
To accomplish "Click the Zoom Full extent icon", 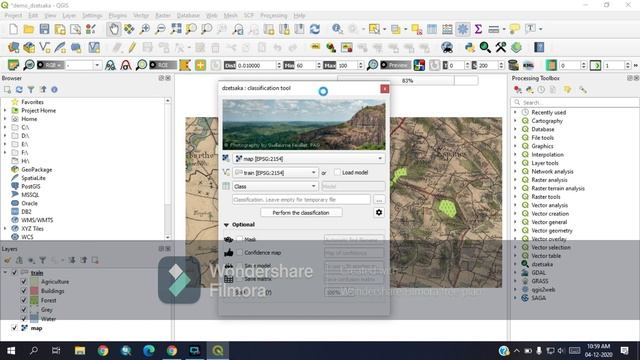I will pos(176,29).
